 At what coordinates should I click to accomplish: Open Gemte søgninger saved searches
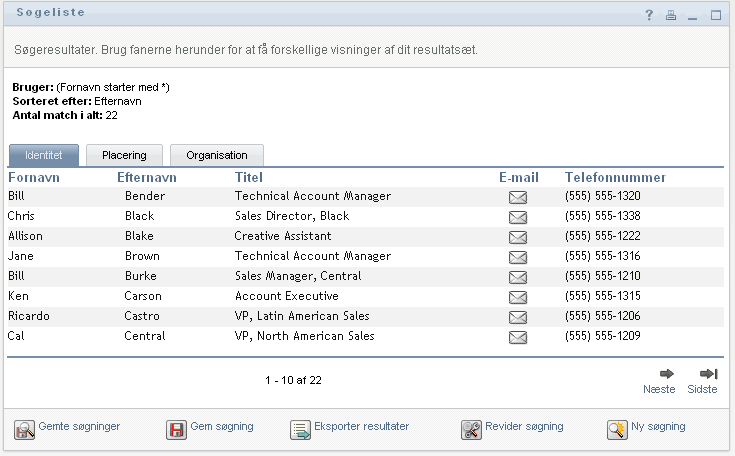68,427
